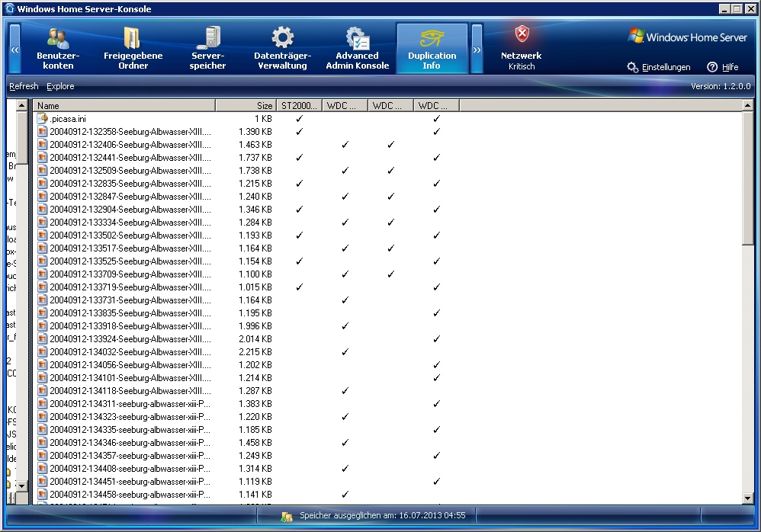Click icon of 20040912-134101-Seeburg file
761x532 pixels.
(42, 378)
